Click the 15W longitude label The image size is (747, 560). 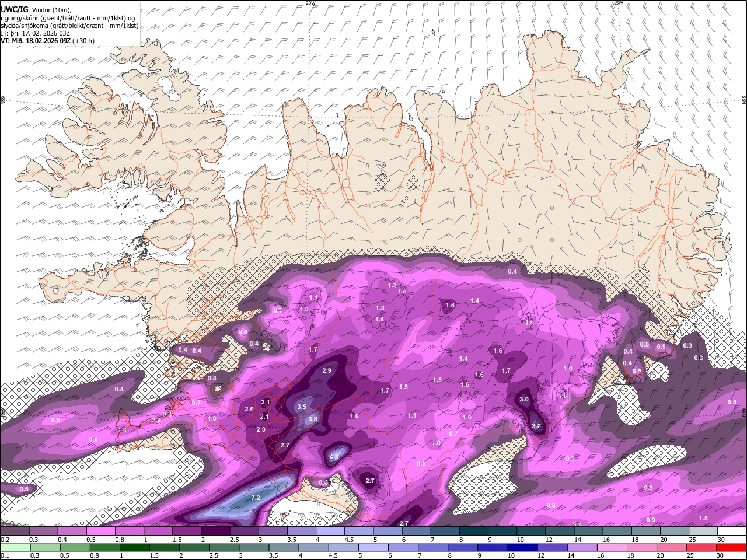click(x=618, y=3)
